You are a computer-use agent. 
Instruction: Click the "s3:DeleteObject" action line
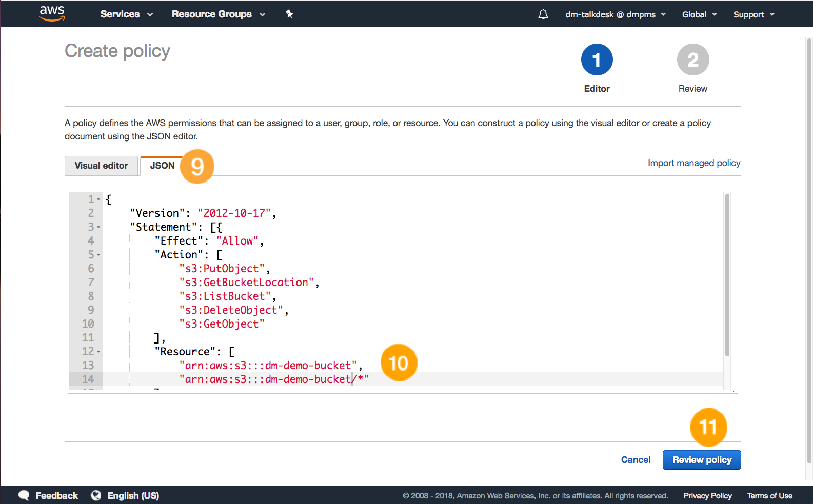231,310
